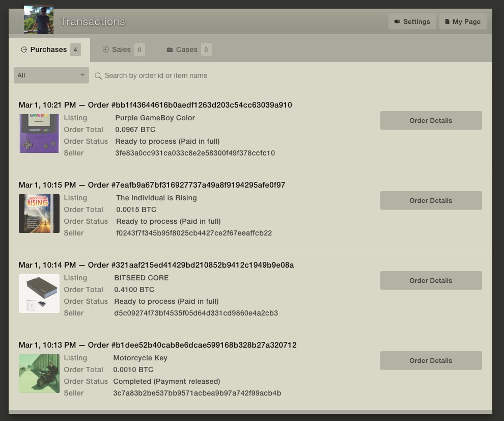Open the BITSEED CORE product thumbnail
Screen dimensions: 504x421
pyautogui.click(x=39, y=294)
